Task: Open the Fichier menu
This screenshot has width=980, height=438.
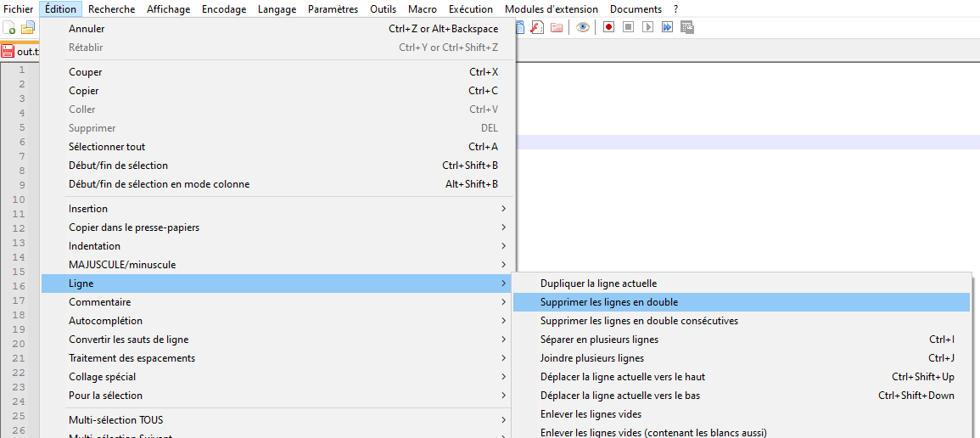Action: 18,9
